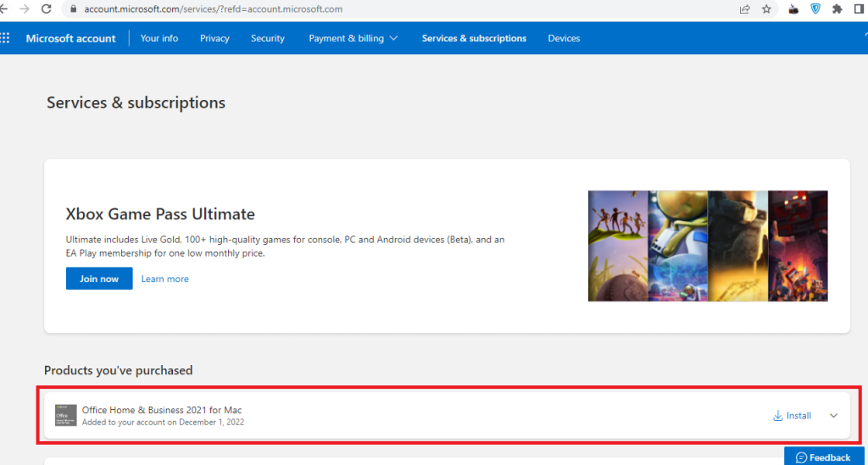The width and height of the screenshot is (868, 465).
Task: Open the Extensions puzzle piece menu
Action: click(x=837, y=9)
